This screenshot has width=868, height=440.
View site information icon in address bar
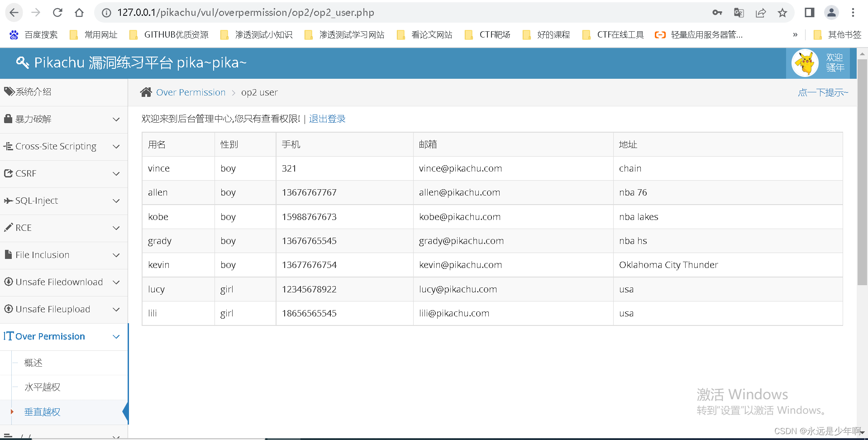[x=106, y=13]
